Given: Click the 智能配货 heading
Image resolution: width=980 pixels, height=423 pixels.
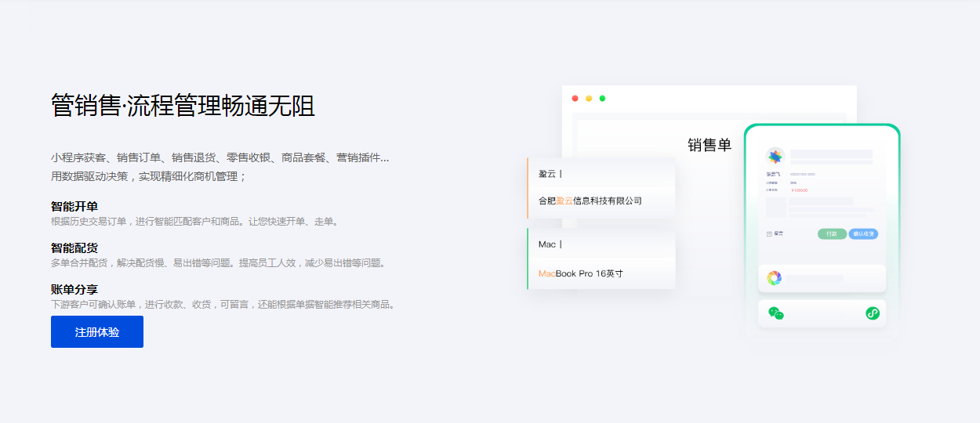Looking at the screenshot, I should [74, 248].
